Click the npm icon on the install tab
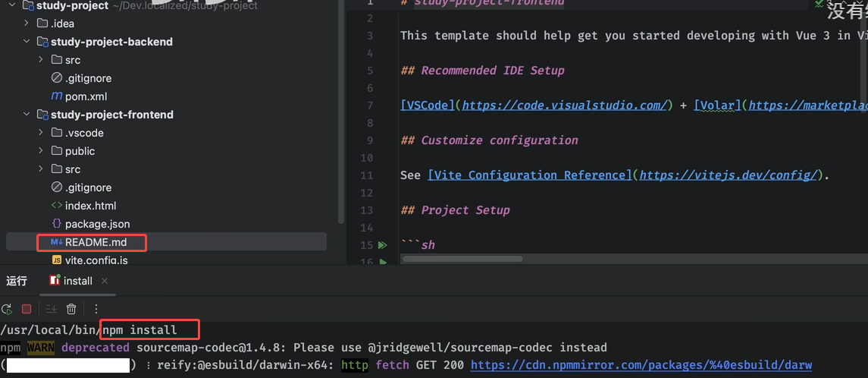This screenshot has height=378, width=868. (x=55, y=280)
